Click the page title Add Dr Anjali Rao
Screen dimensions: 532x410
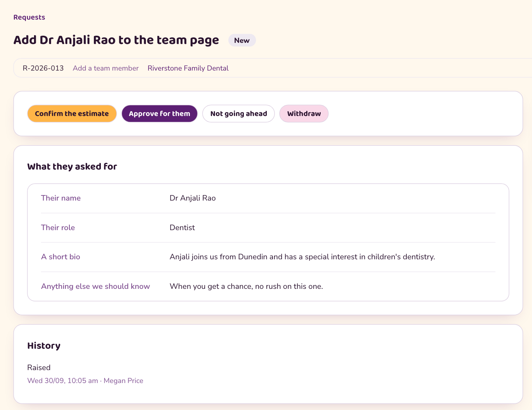click(x=116, y=40)
